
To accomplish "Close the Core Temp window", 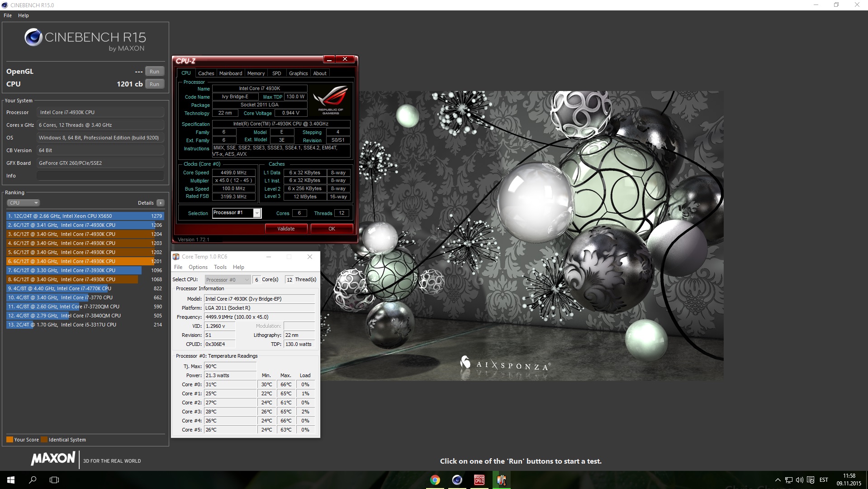I will [310, 257].
